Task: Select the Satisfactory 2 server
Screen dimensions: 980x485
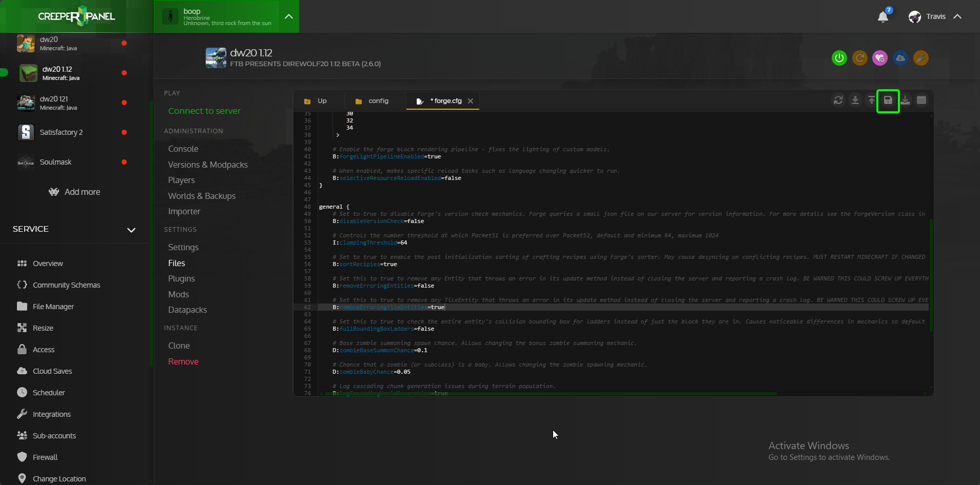Action: pyautogui.click(x=74, y=133)
